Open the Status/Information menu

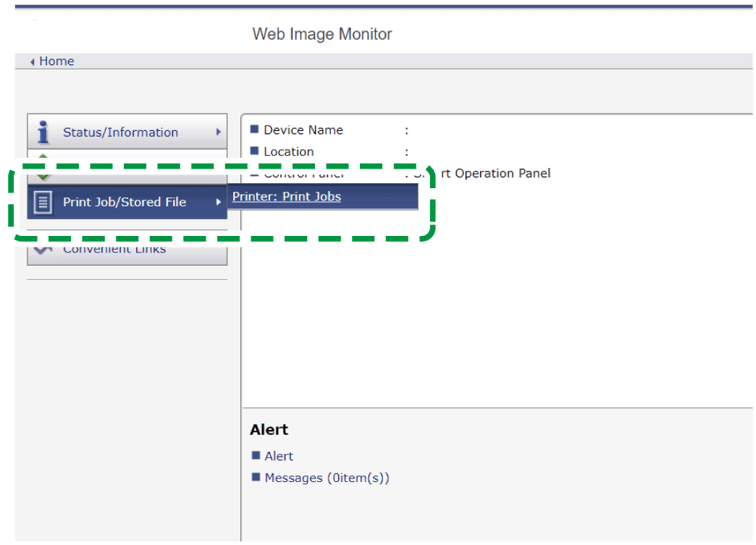pyautogui.click(x=119, y=132)
